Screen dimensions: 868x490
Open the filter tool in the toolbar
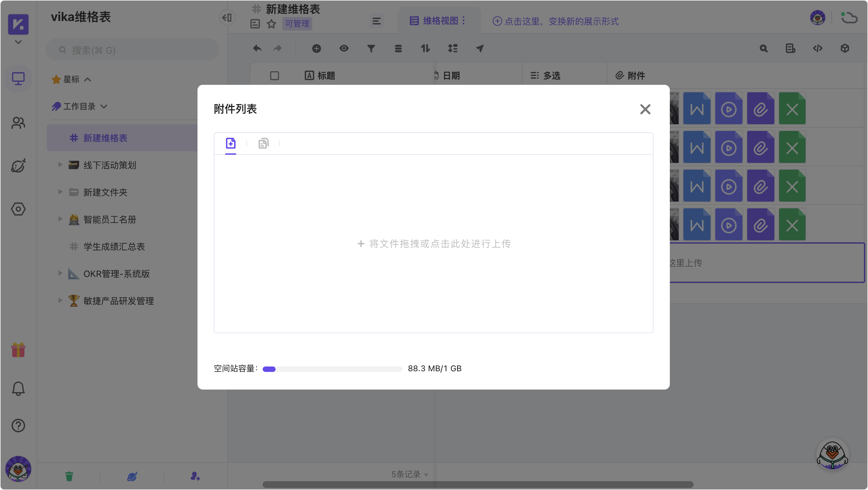tap(371, 49)
